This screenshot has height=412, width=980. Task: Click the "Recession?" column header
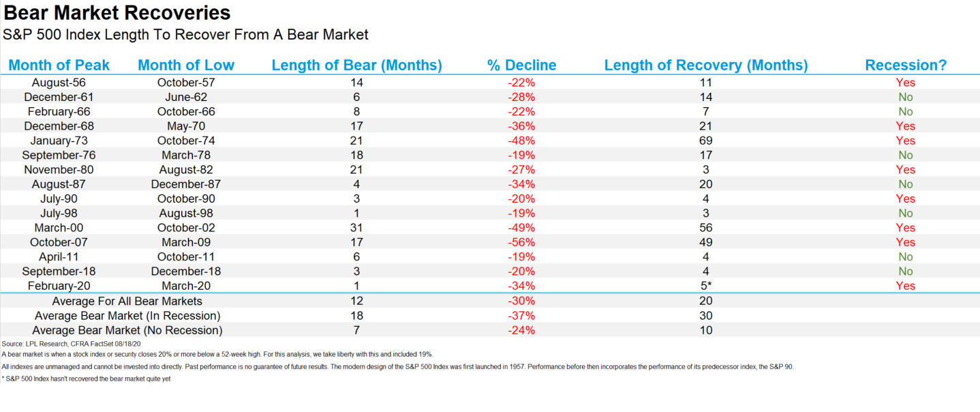tap(906, 65)
